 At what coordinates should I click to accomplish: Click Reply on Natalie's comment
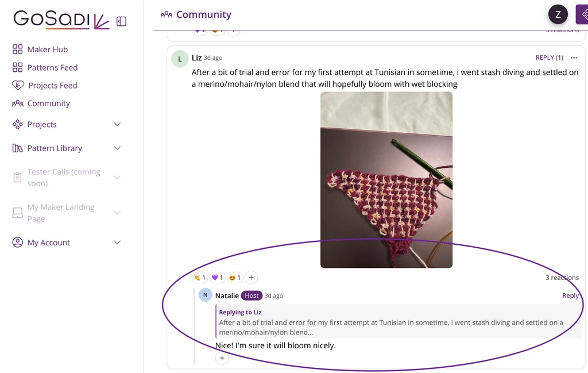(x=570, y=295)
